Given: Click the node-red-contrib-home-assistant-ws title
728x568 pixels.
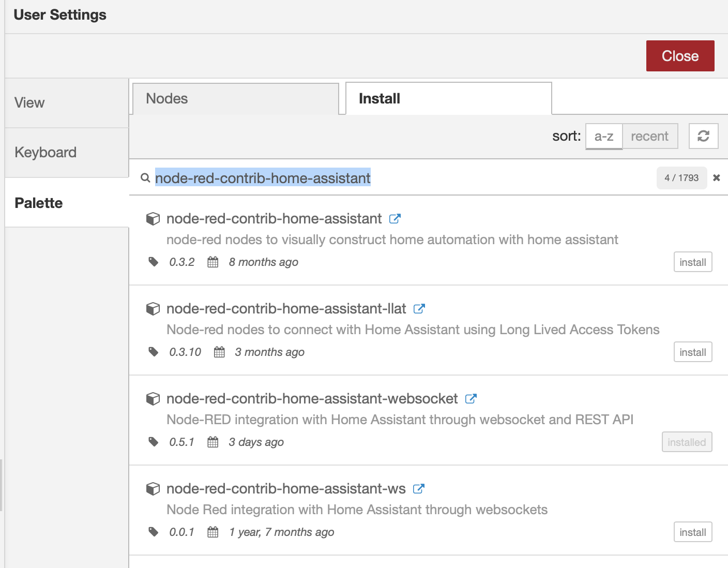Looking at the screenshot, I should pyautogui.click(x=286, y=489).
